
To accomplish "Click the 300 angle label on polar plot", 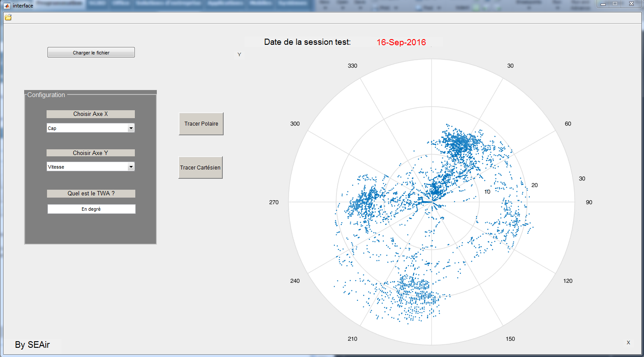I will point(295,124).
